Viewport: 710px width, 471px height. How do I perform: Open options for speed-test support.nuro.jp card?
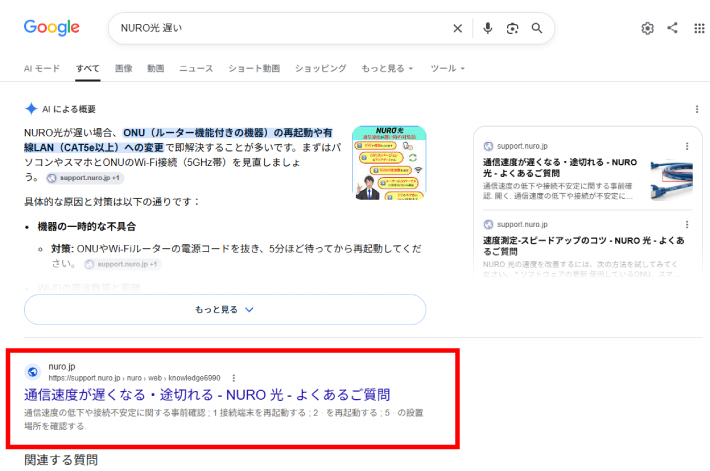[x=687, y=225]
